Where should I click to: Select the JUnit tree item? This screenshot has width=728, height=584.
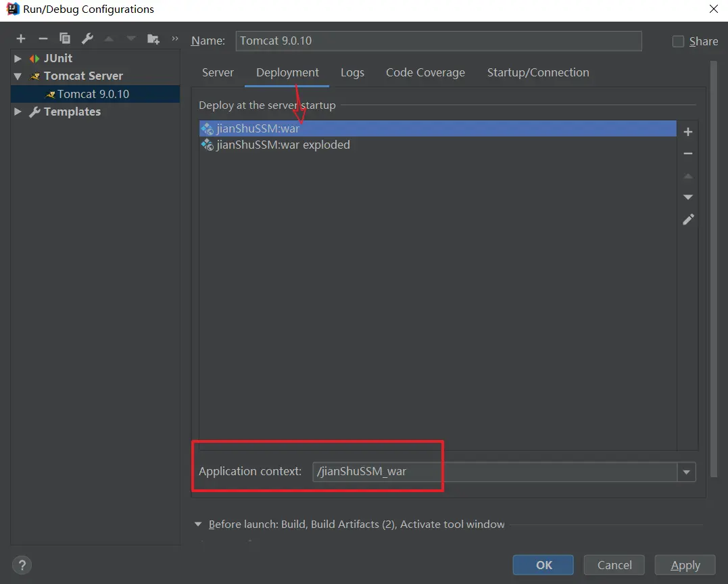pos(95,59)
